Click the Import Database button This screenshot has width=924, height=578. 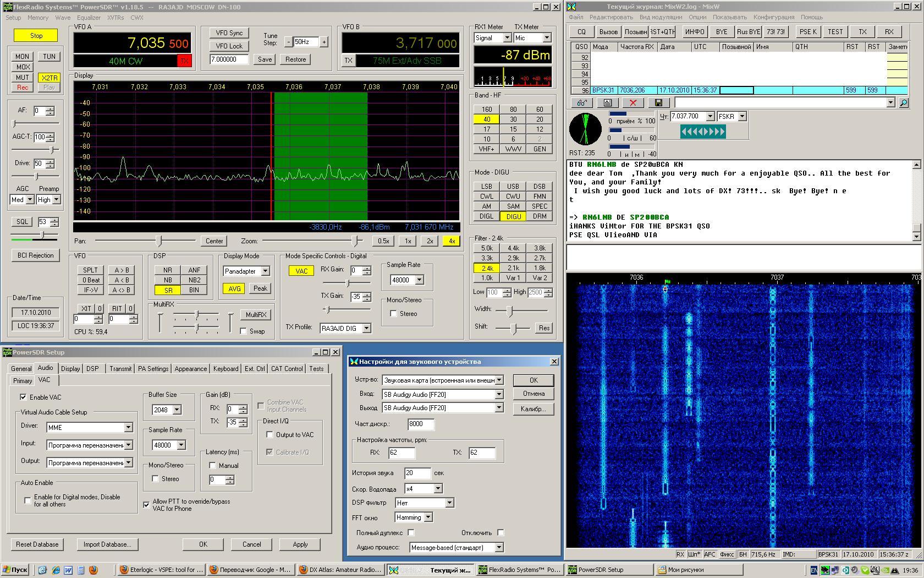[x=107, y=544]
